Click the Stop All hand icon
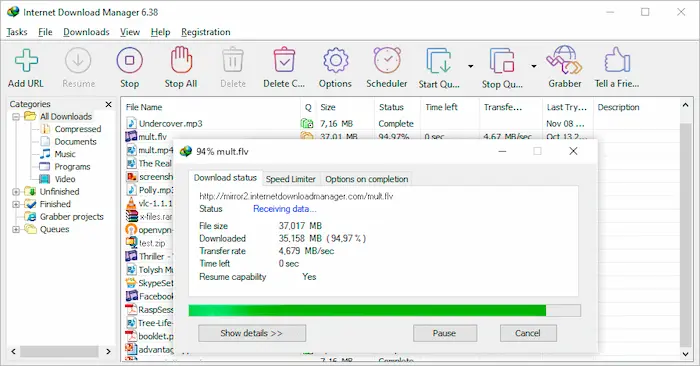Image resolution: width=700 pixels, height=366 pixels. [181, 60]
